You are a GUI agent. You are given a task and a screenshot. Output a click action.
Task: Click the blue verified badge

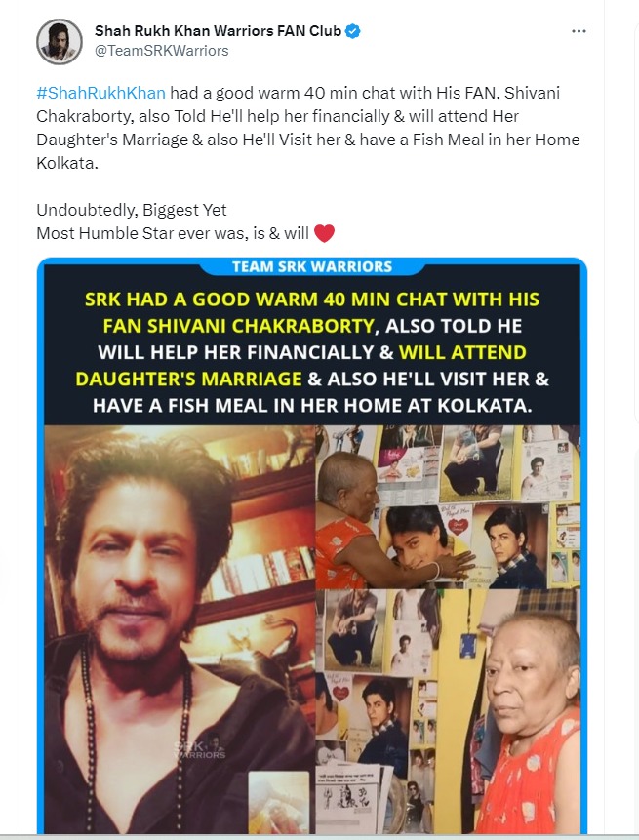coord(352,31)
